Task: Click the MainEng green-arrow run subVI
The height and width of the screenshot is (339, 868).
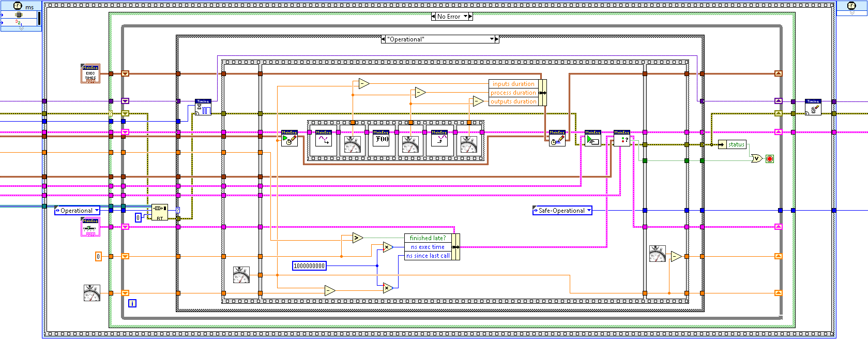Action: pos(593,138)
